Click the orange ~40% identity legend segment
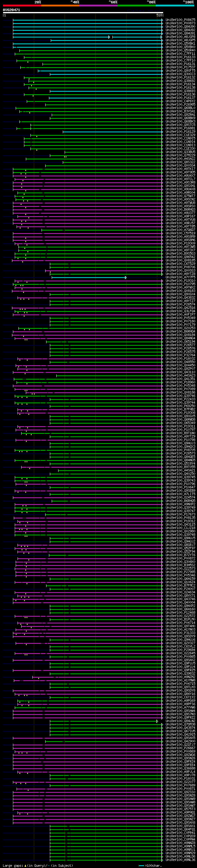The height and width of the screenshot is (868, 197). [61, 6]
